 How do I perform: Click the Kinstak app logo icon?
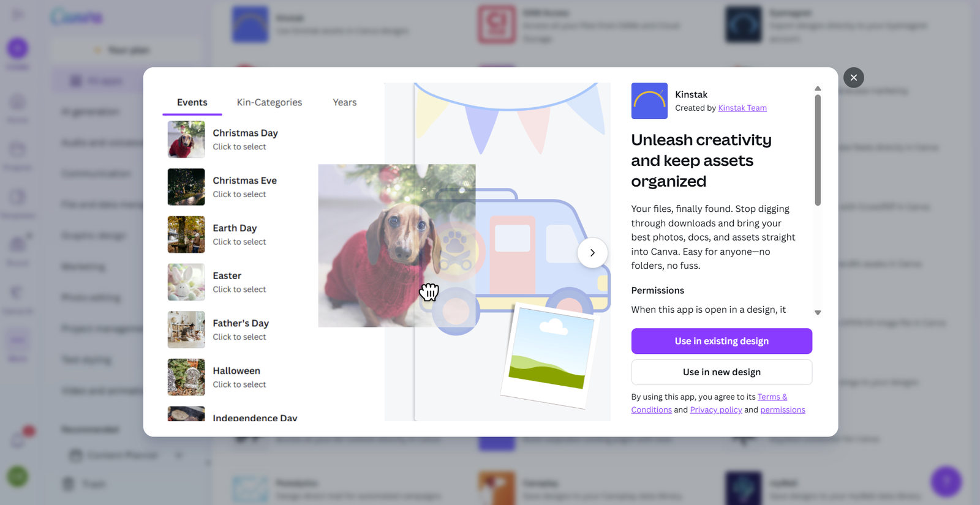coord(649,101)
